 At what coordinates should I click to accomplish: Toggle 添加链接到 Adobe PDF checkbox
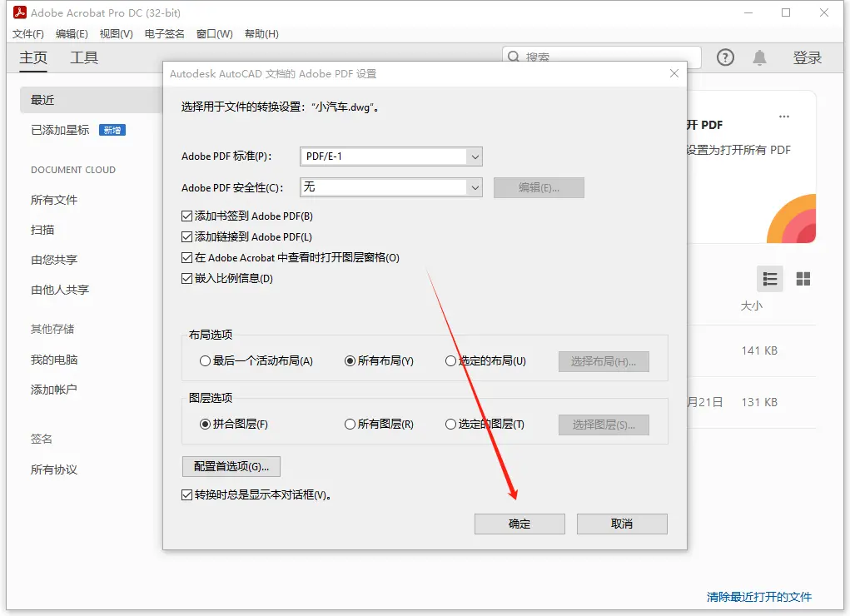click(x=187, y=236)
